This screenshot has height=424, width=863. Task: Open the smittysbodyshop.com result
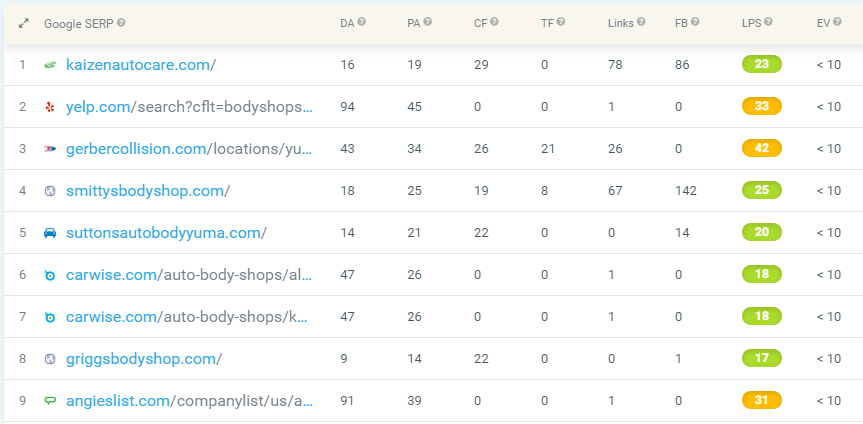(x=148, y=191)
